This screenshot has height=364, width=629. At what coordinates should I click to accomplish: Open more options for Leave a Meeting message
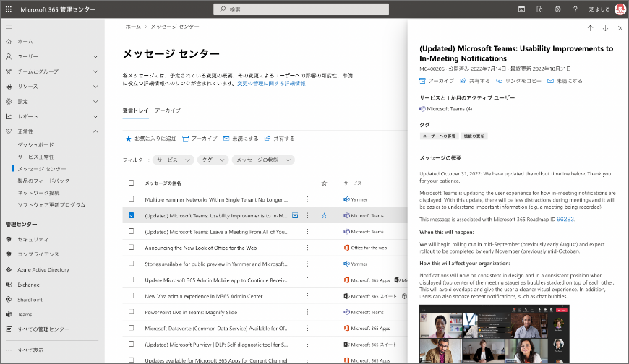point(308,232)
